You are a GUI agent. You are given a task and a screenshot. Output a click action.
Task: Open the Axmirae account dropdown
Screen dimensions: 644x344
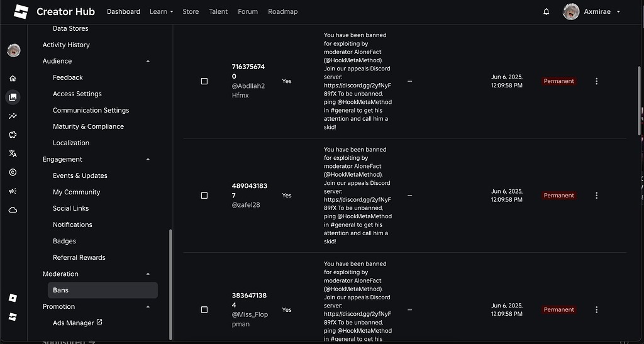coord(592,11)
